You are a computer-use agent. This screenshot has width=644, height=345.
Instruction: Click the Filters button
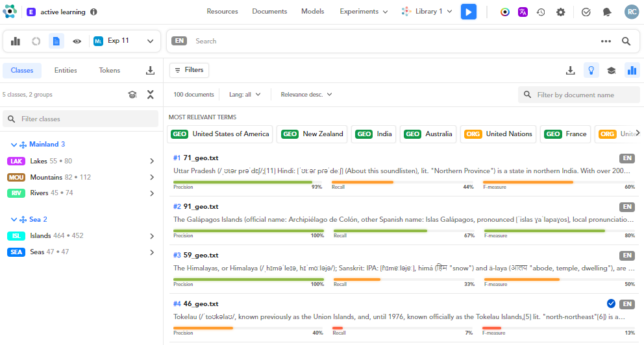click(189, 70)
